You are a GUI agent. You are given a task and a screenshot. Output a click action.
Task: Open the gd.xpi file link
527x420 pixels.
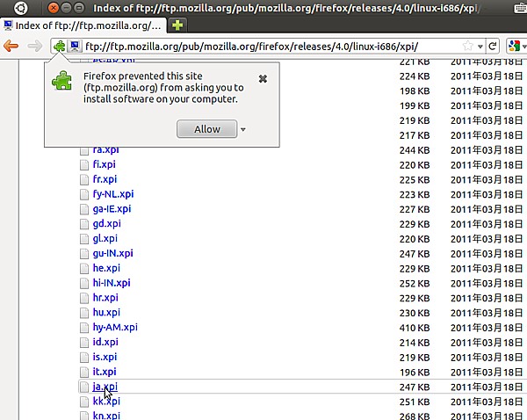[x=107, y=223]
